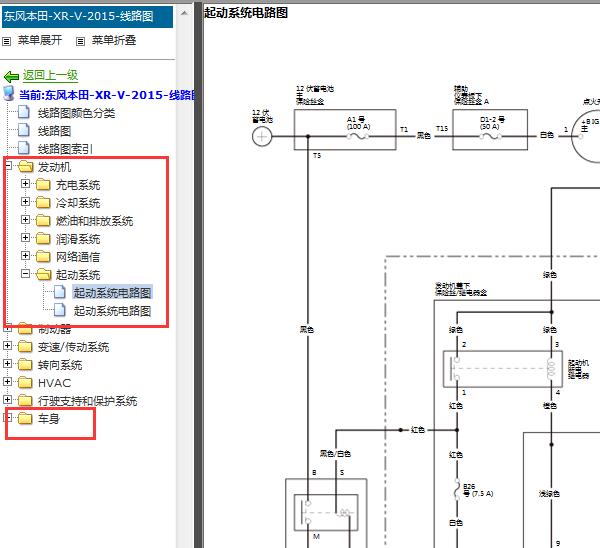
Task: Click the 菜单展开 button
Action: (x=40, y=40)
